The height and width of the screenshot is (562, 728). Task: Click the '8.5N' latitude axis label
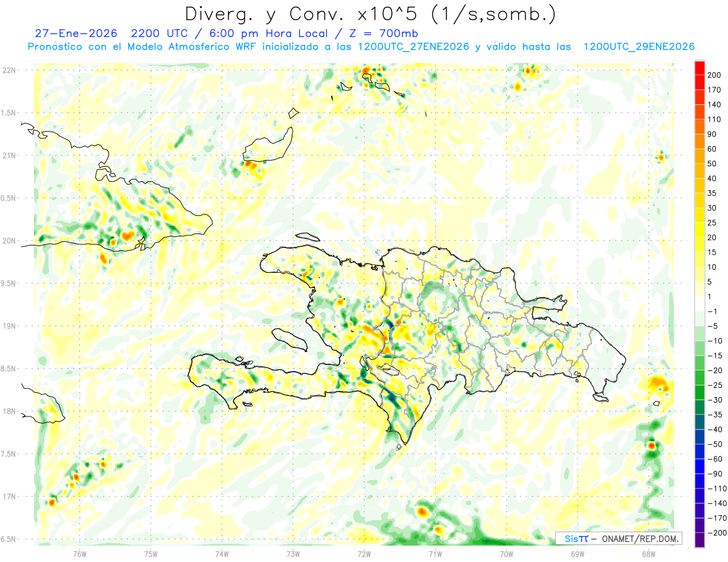[x=8, y=369]
